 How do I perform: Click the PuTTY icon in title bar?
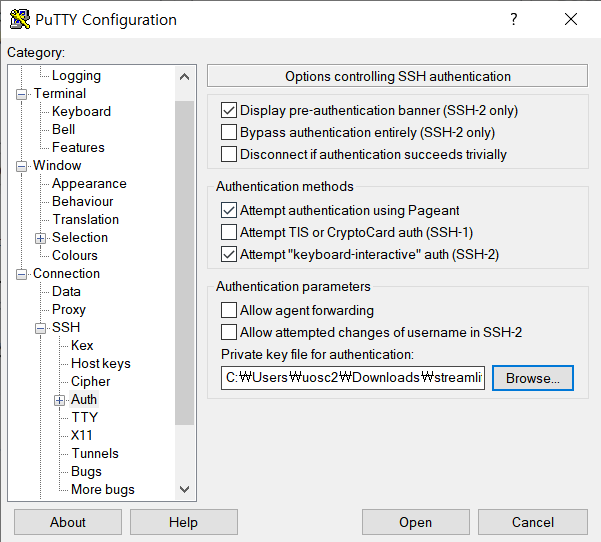[x=20, y=20]
